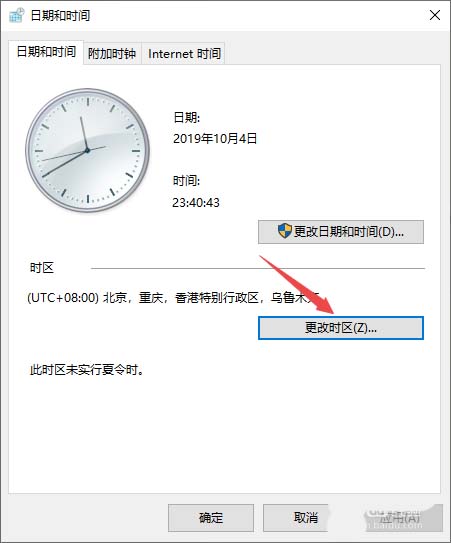Click the 时间: label
The height and width of the screenshot is (543, 451).
187,181
